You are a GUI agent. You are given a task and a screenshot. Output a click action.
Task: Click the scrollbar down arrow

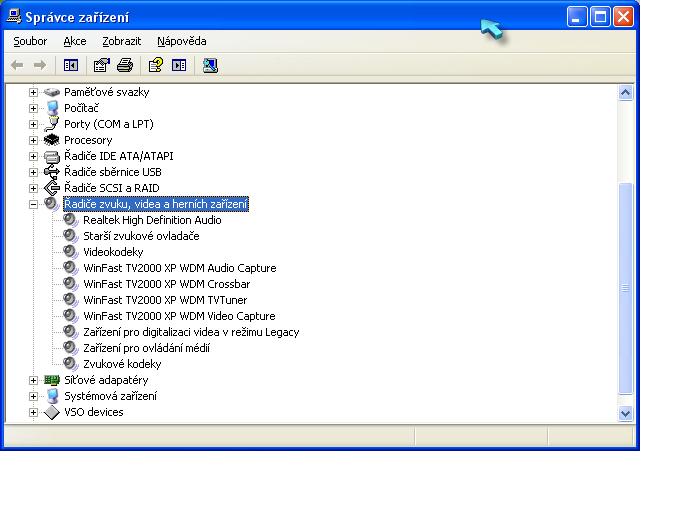[x=625, y=413]
